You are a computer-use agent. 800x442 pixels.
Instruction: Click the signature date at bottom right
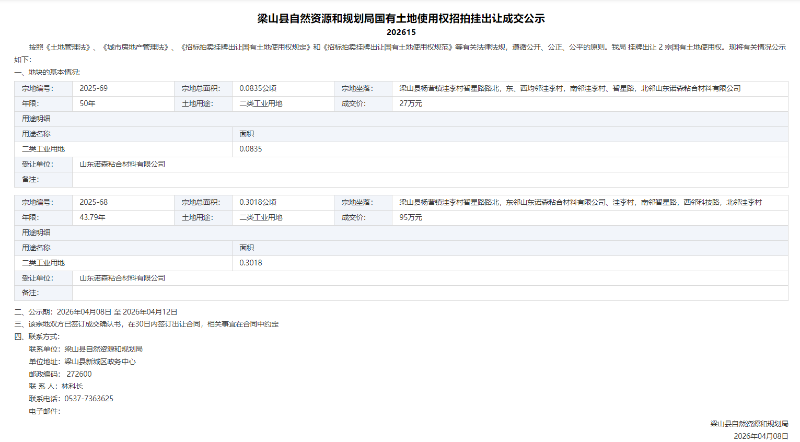762,437
